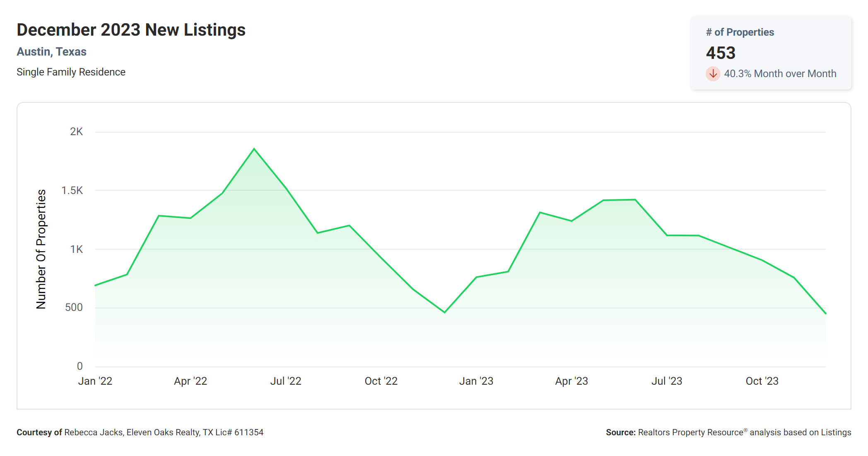Select the Austin, Texas location subtitle
The width and height of the screenshot is (868, 456).
(51, 52)
